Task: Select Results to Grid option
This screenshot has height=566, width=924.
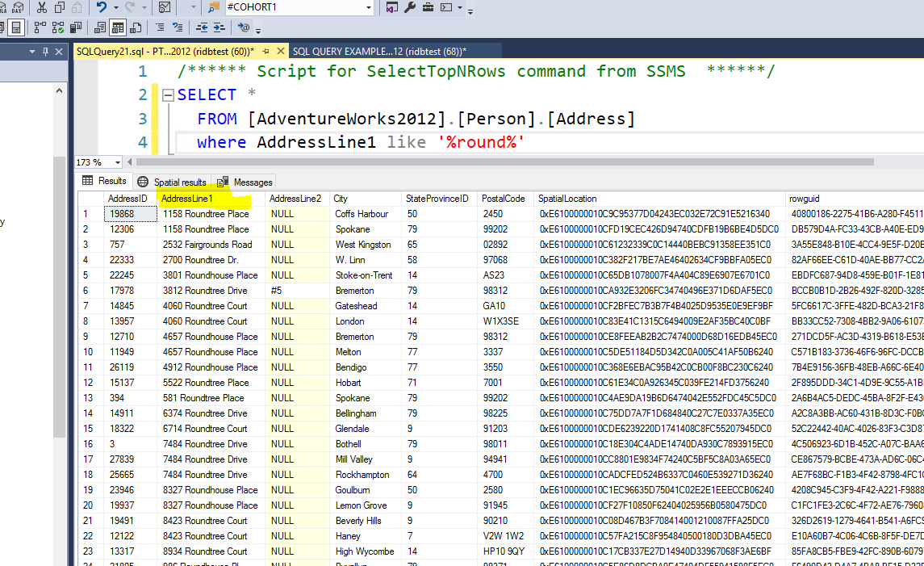Action: click(118, 27)
